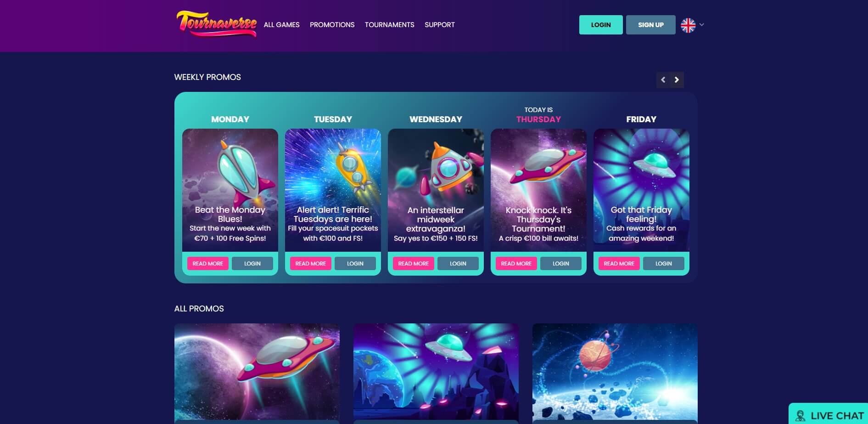Viewport: 868px width, 424px height.
Task: Click the Tournaverse logo
Action: (x=216, y=24)
